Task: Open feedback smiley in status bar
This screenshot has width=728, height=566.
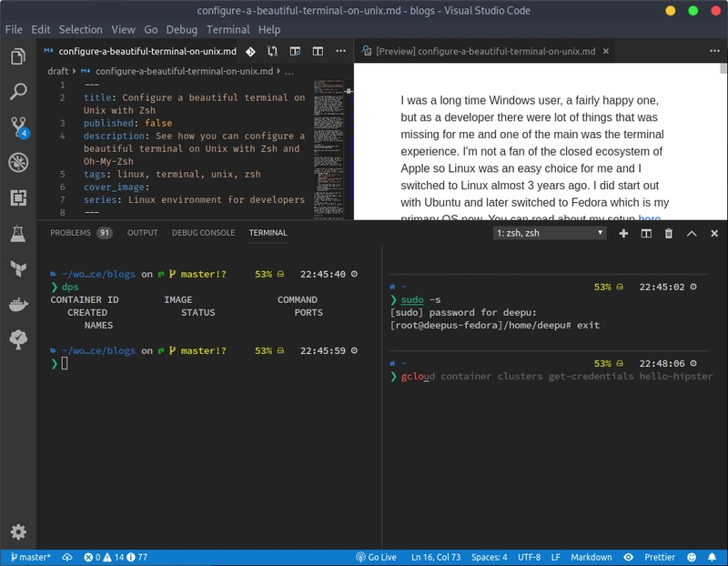Action: click(692, 557)
